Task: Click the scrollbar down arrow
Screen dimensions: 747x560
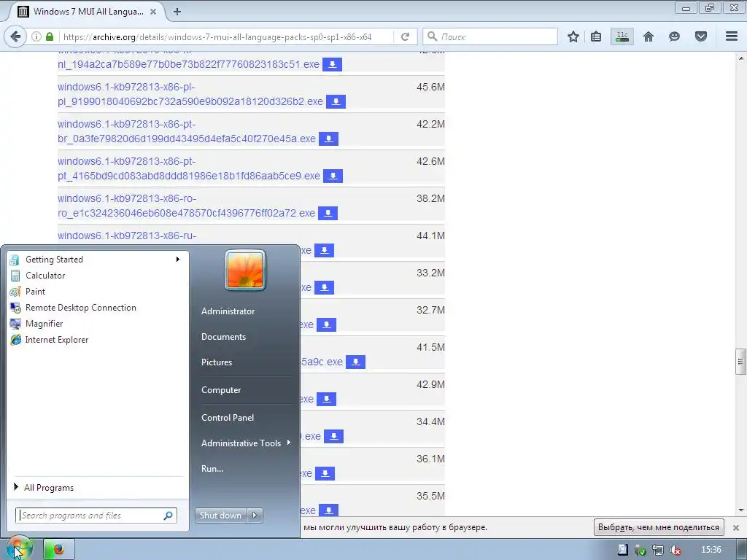Action: 740,510
